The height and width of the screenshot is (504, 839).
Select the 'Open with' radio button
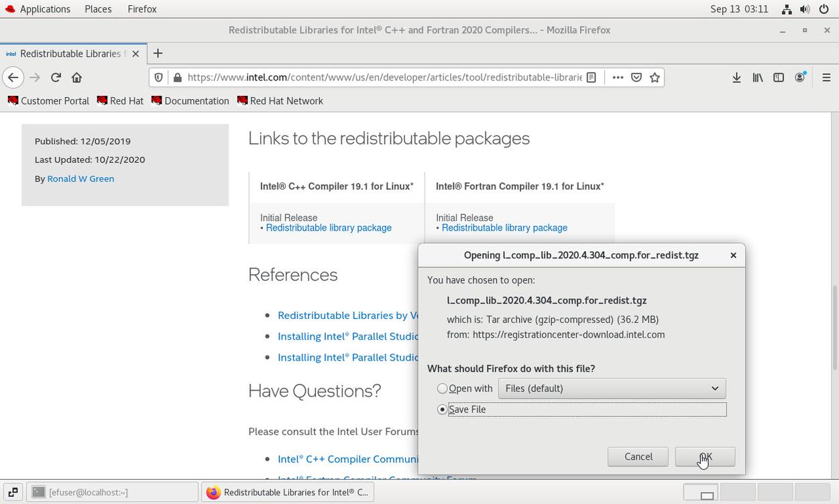(x=442, y=388)
